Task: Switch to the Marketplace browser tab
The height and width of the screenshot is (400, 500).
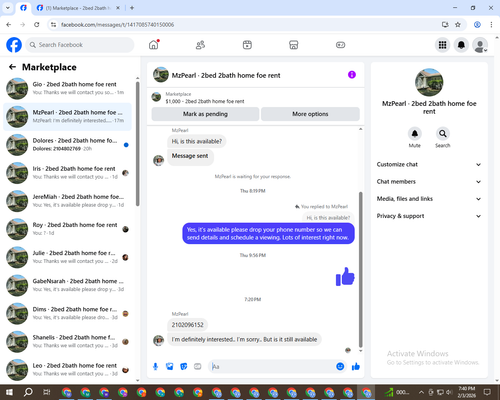Action: pyautogui.click(x=78, y=8)
